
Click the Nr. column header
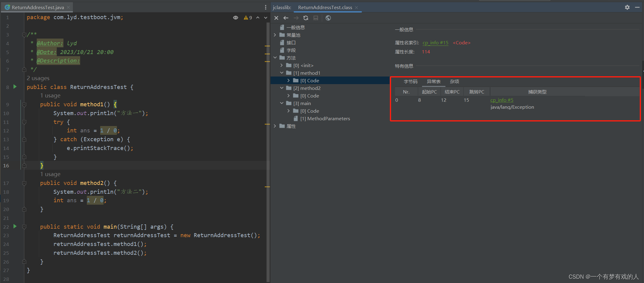click(406, 92)
